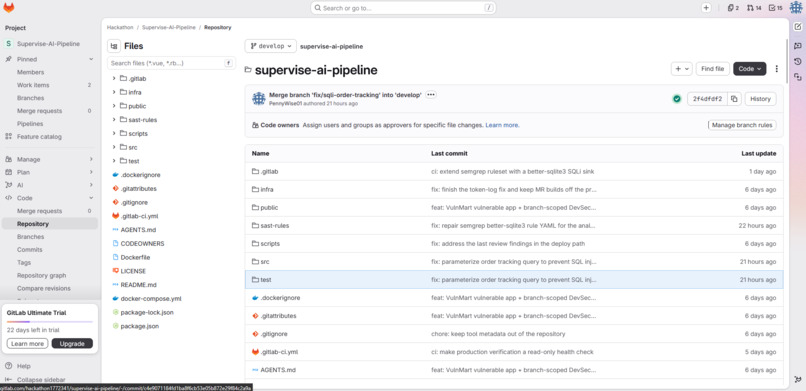Image resolution: width=806 pixels, height=391 pixels.
Task: Open the repository actions kebab menu
Action: point(777,69)
